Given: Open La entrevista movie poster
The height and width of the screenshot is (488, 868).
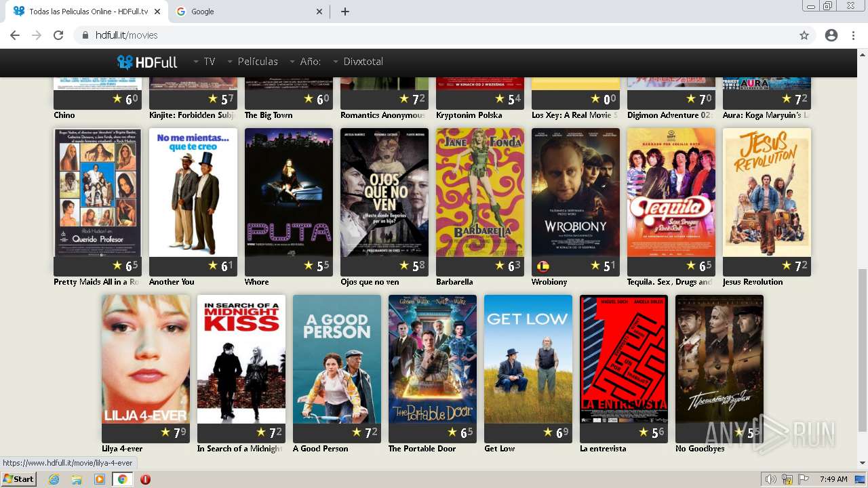Looking at the screenshot, I should coord(624,359).
